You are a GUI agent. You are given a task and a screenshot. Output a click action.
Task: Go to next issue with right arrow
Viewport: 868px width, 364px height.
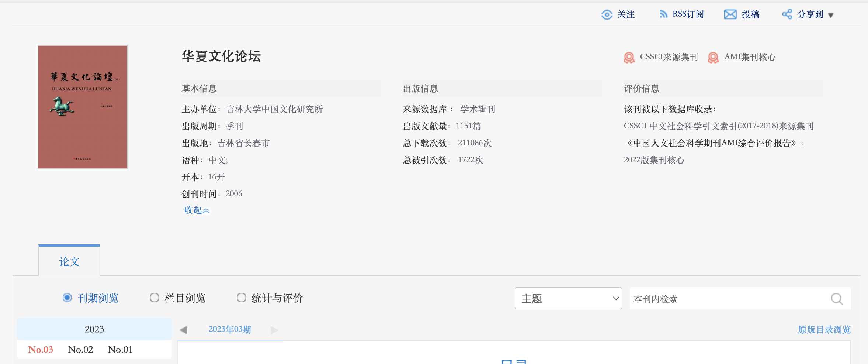pos(274,330)
